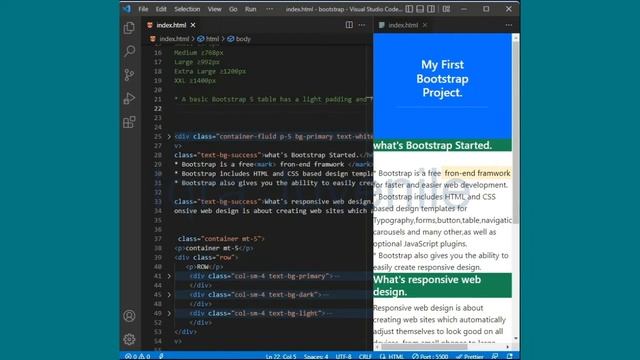
Task: Expand the folded col-sm-4 text-bg-light div
Action: point(169,313)
